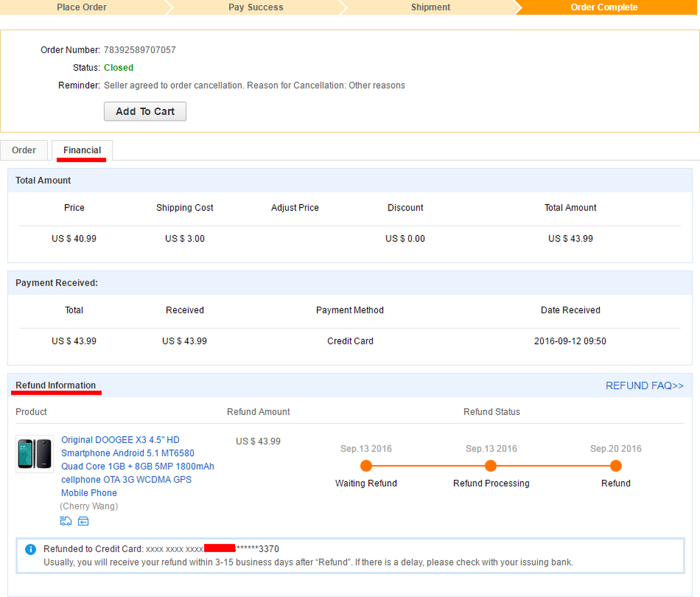The width and height of the screenshot is (700, 597).
Task: Click the Add To Cart button
Action: [x=145, y=111]
